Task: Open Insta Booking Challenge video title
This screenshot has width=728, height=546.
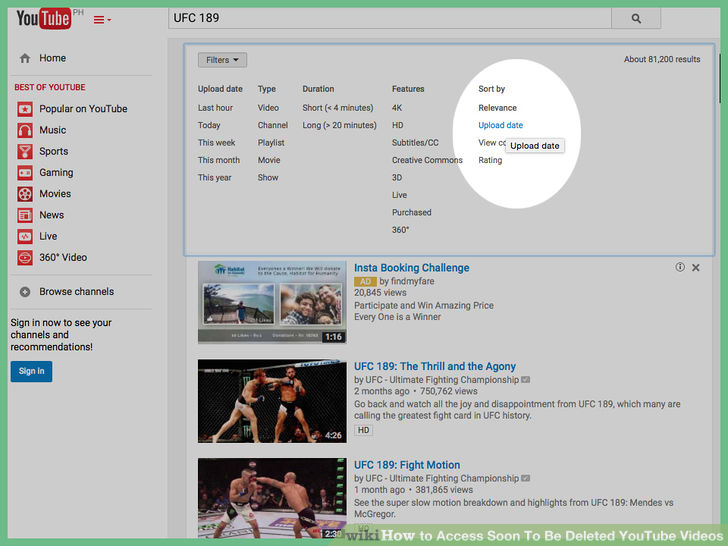Action: pos(411,268)
